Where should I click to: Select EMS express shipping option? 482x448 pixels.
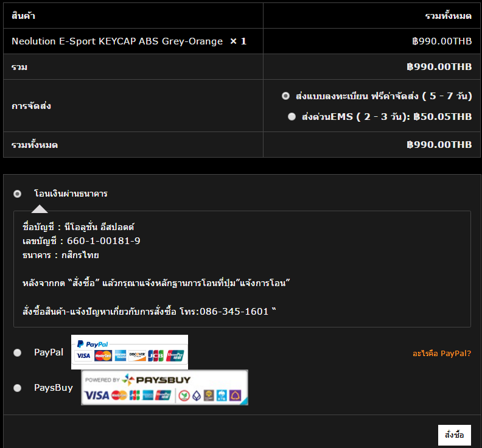292,116
